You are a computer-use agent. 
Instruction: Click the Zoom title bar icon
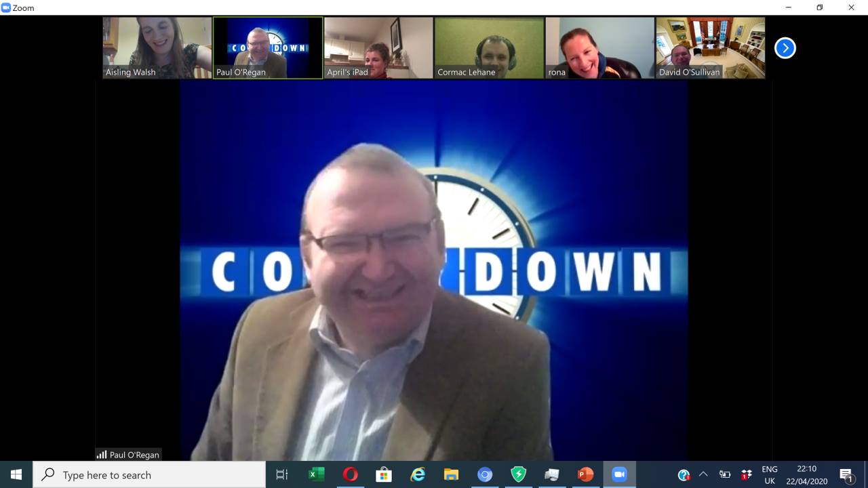6,7
